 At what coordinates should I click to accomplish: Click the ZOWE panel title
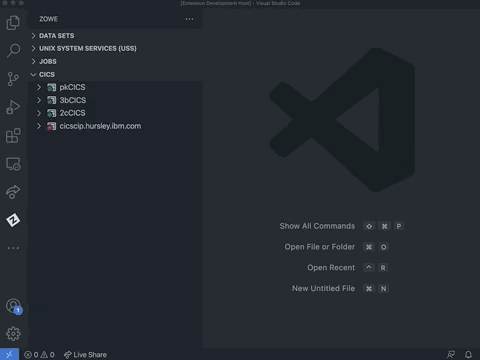click(x=48, y=19)
